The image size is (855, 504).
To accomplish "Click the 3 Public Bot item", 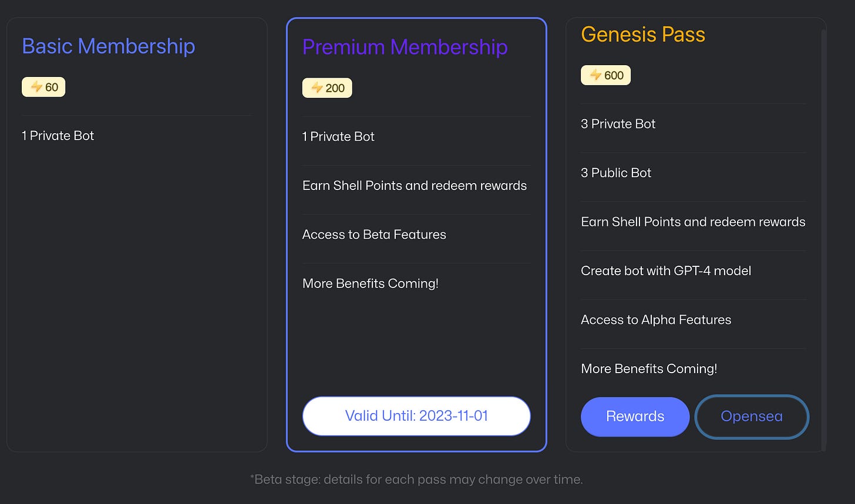I will [616, 173].
